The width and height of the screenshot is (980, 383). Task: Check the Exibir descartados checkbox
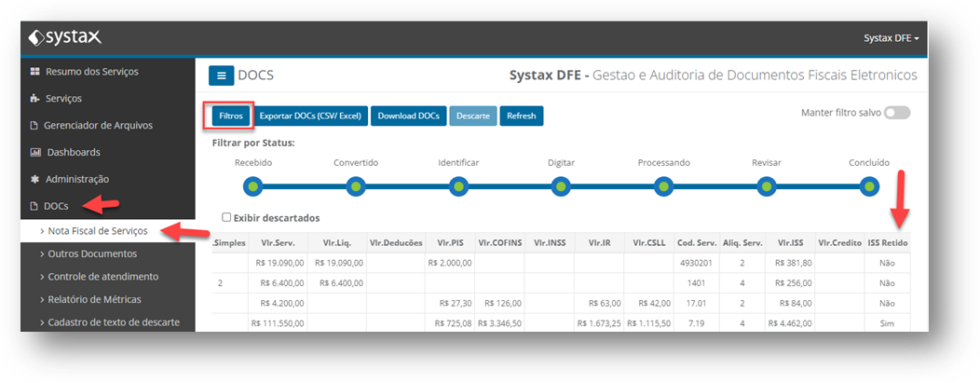click(227, 217)
